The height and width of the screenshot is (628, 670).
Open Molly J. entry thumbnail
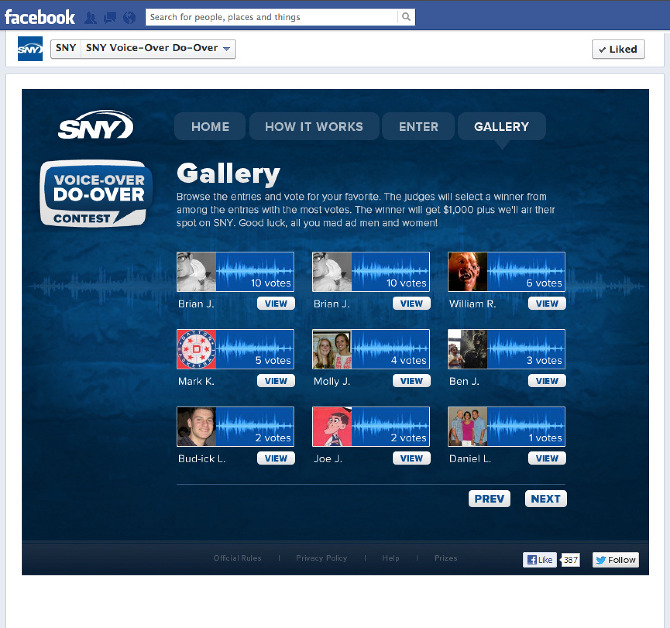pos(371,349)
